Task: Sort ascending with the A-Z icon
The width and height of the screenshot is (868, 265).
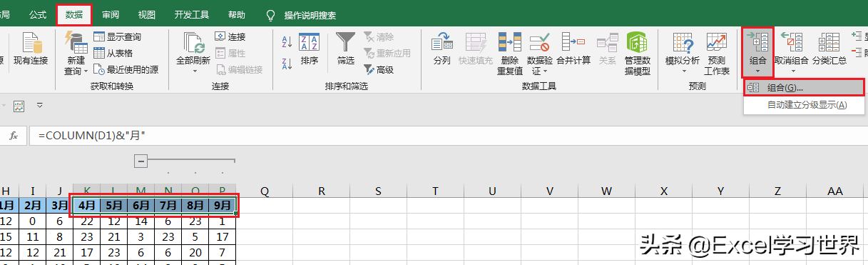Action: [287, 41]
